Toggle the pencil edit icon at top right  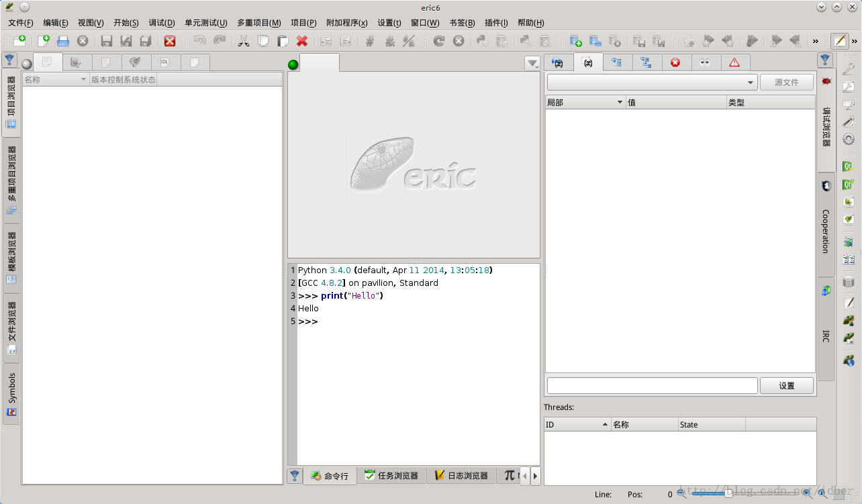pos(839,41)
